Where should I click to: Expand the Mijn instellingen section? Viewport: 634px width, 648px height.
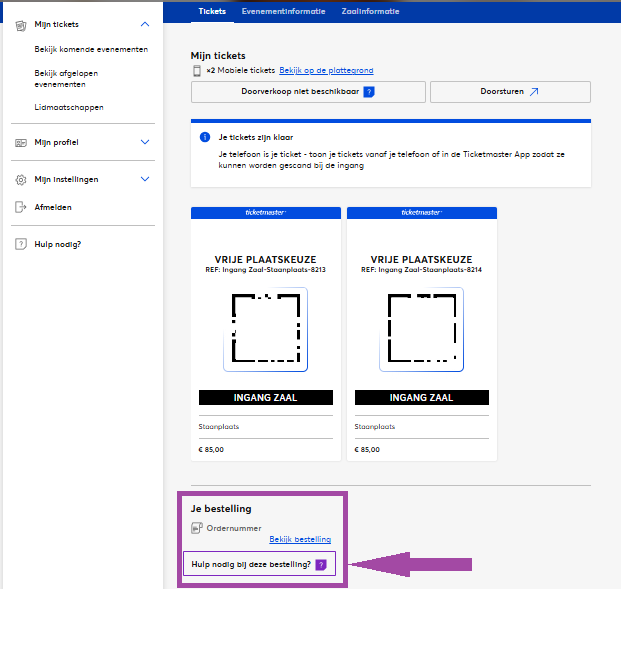[x=145, y=180]
